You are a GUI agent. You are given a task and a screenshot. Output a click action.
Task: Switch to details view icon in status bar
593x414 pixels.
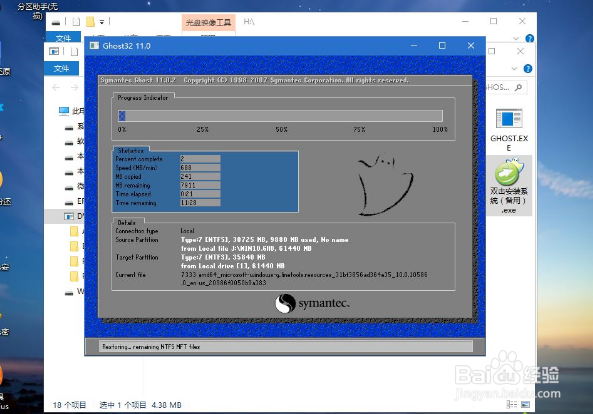coord(512,405)
